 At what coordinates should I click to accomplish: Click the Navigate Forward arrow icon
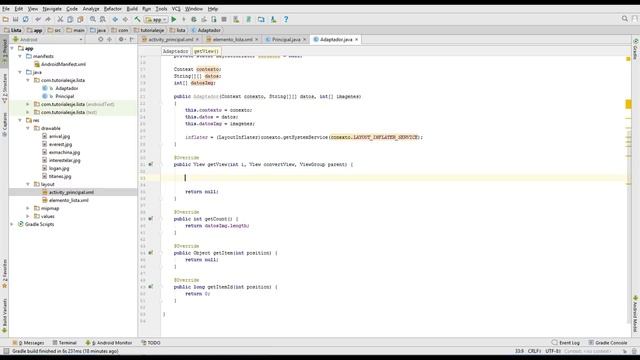coord(125,19)
